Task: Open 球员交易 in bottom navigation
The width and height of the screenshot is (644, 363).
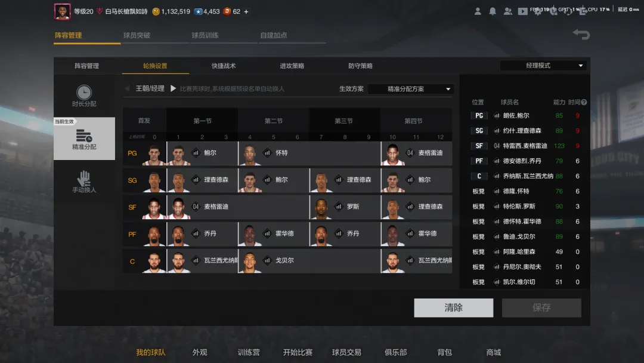Action: point(346,352)
